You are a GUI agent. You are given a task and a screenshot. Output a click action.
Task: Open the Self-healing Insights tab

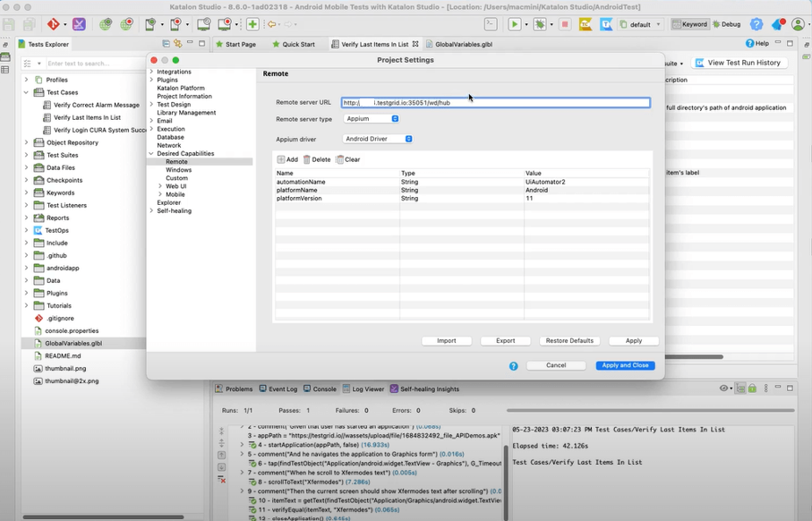(x=424, y=389)
